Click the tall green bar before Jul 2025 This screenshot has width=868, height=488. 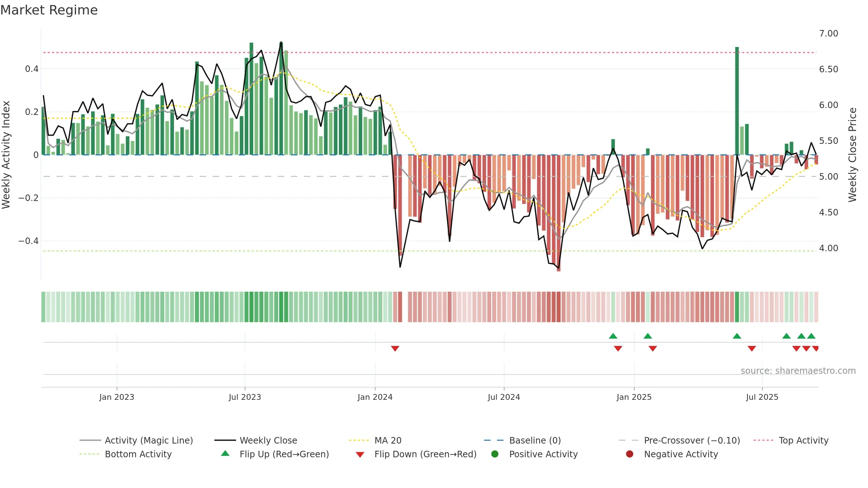point(737,101)
